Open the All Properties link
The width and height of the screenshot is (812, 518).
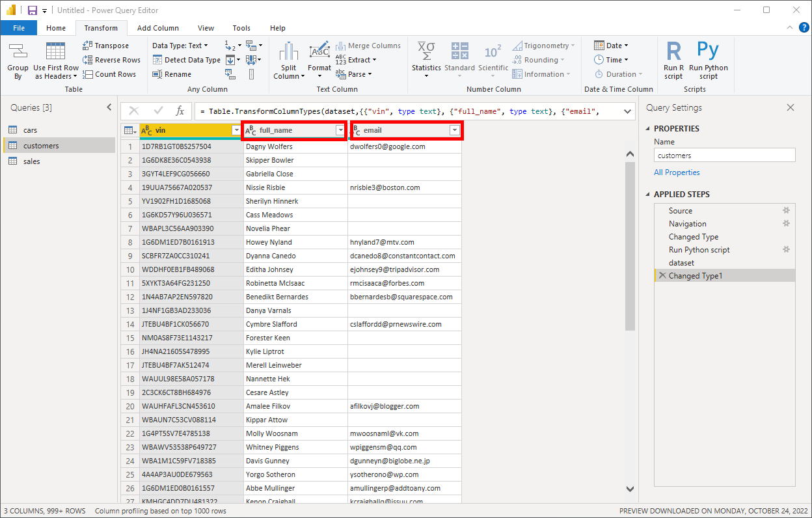coord(677,172)
